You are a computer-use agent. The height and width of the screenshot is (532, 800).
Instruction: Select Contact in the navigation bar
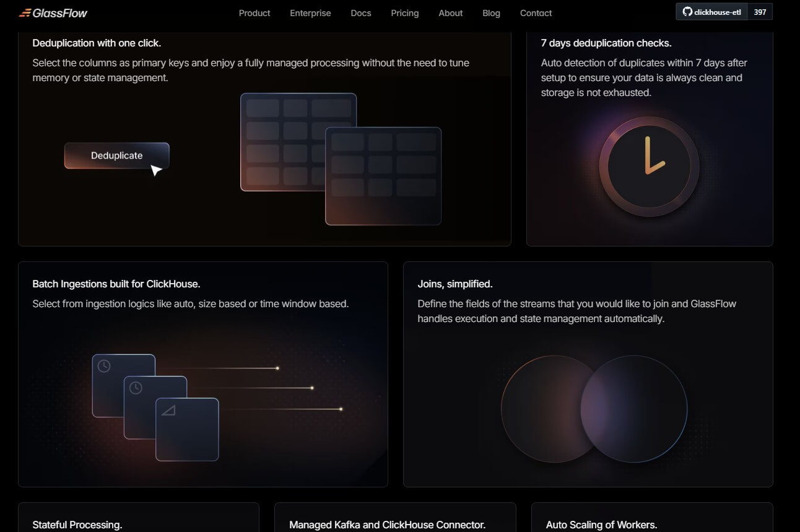tap(536, 13)
